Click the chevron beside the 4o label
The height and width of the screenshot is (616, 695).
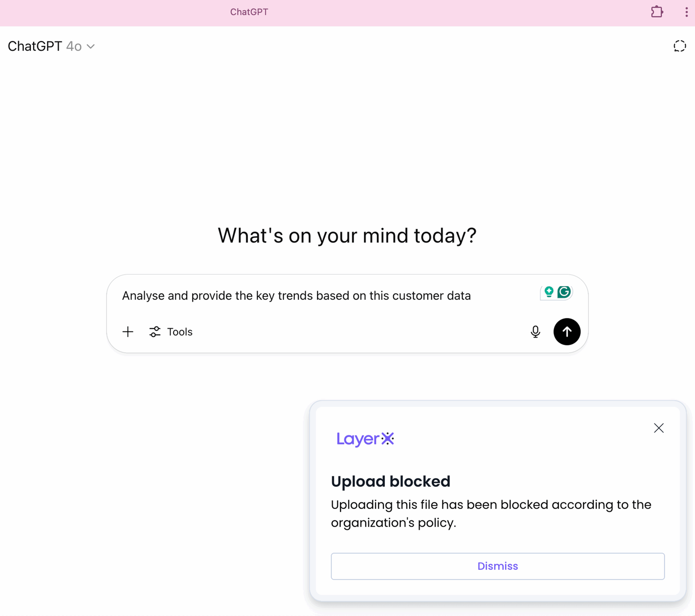click(91, 46)
